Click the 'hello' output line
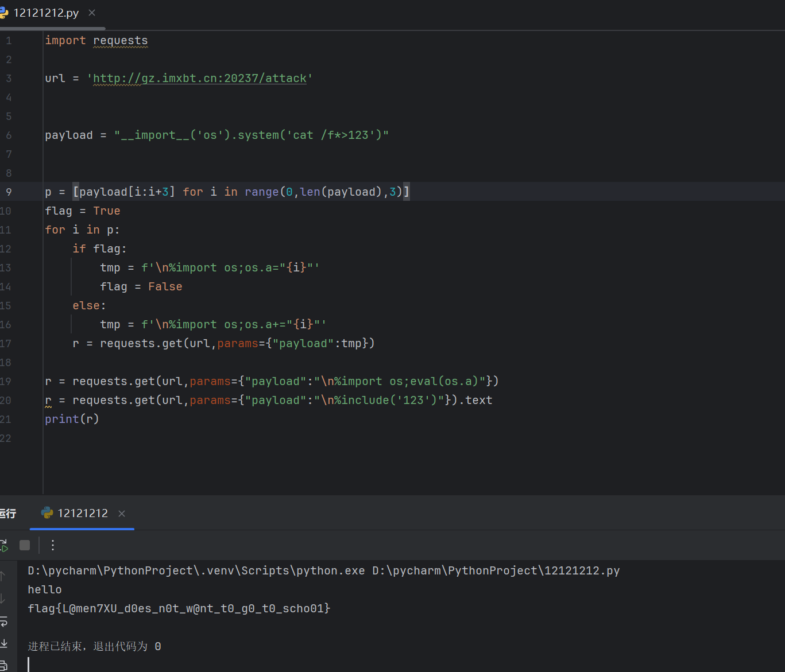 click(x=45, y=589)
